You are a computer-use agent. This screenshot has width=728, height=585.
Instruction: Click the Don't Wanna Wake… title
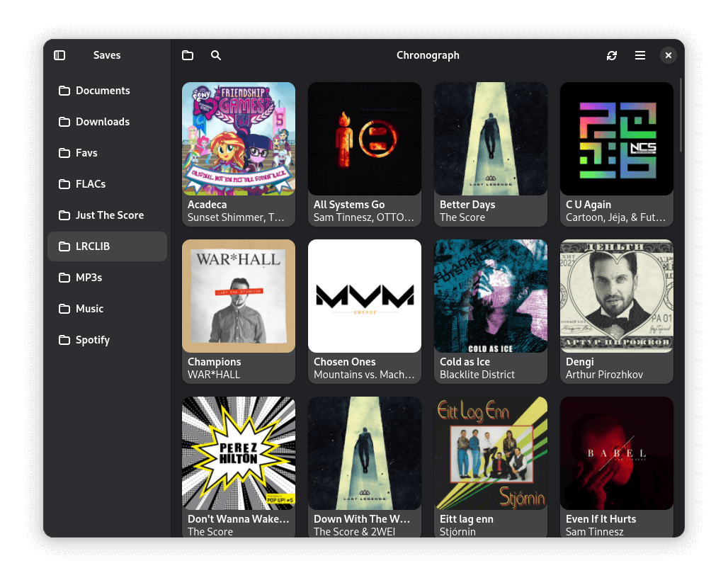coord(239,519)
